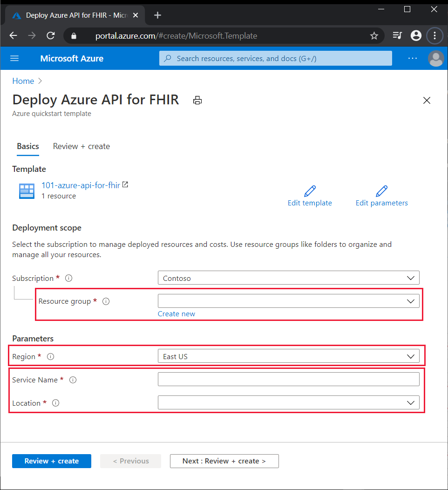Click the template grid icon
Viewport: 448px width, 490px height.
(27, 191)
